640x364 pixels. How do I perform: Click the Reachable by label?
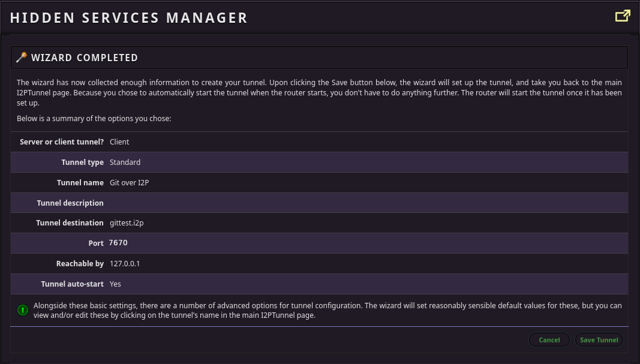(80, 264)
